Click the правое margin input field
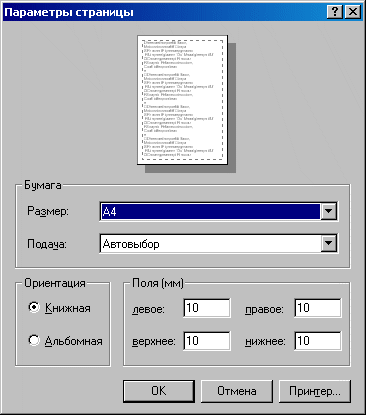The width and height of the screenshot is (367, 416). point(318,308)
